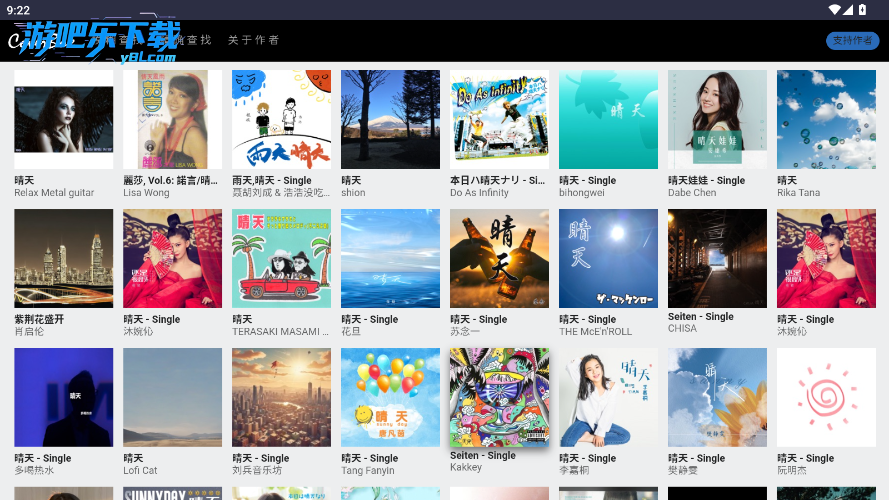Open the menu item ending in 确查找
889x500 pixels.
(184, 40)
